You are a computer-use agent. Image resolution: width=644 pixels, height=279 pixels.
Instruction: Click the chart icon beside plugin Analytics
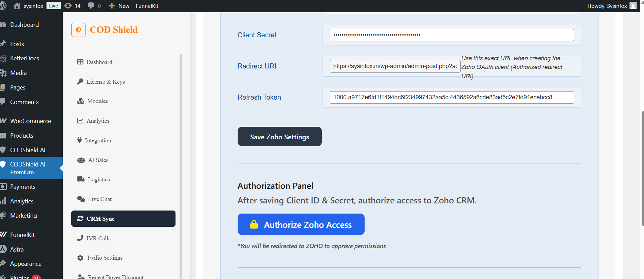coord(80,121)
